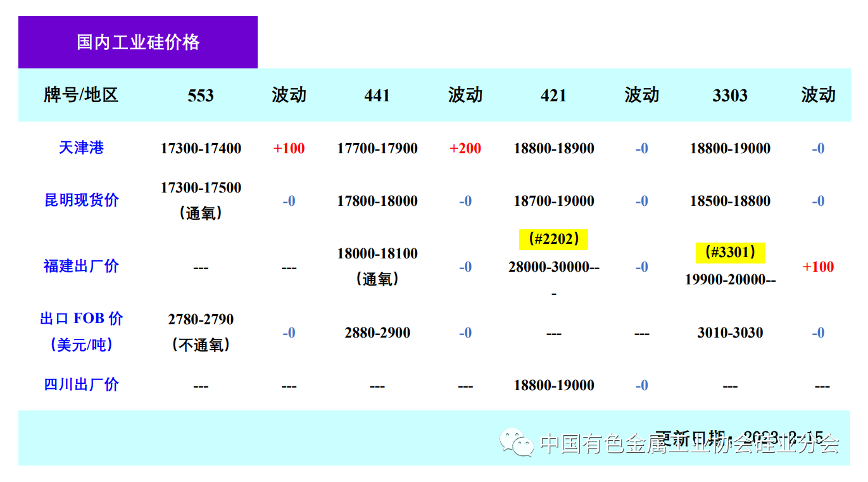Open the 天津港 row label
The width and height of the screenshot is (868, 482).
tap(81, 148)
